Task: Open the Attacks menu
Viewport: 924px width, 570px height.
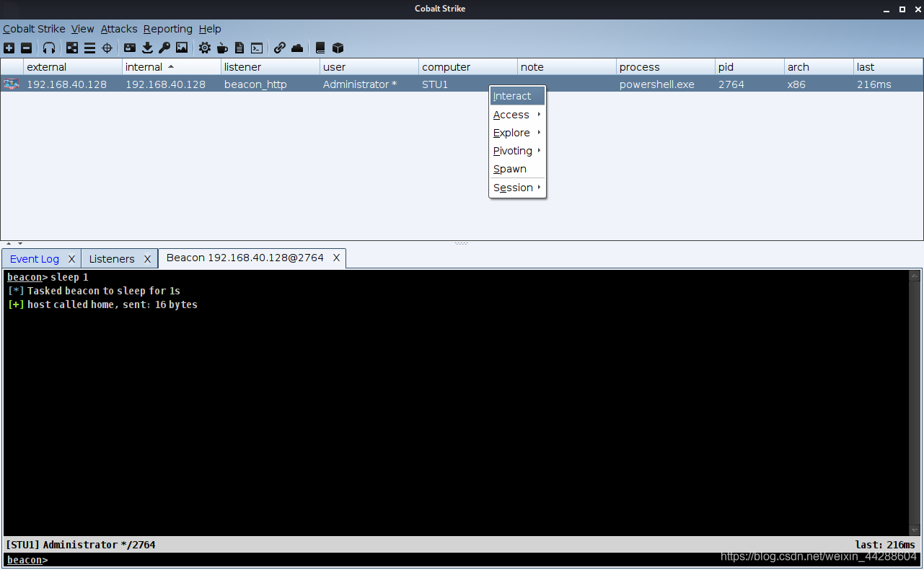Action: point(119,29)
